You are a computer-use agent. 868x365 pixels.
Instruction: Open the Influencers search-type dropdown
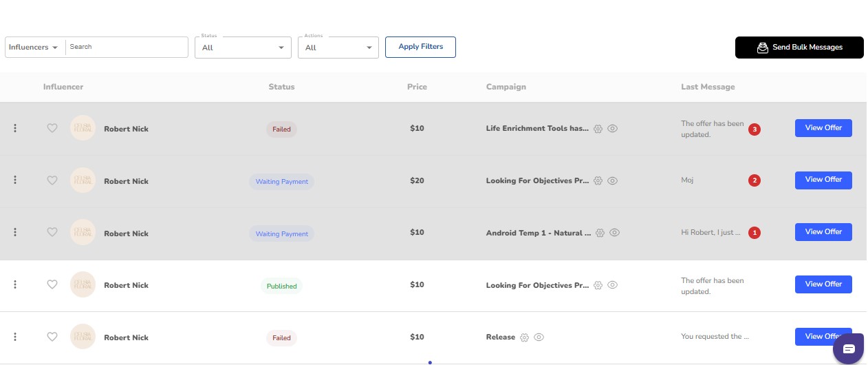pyautogui.click(x=33, y=47)
